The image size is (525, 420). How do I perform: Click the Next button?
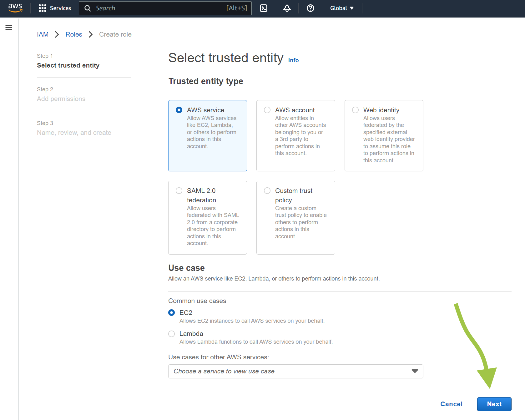click(494, 404)
